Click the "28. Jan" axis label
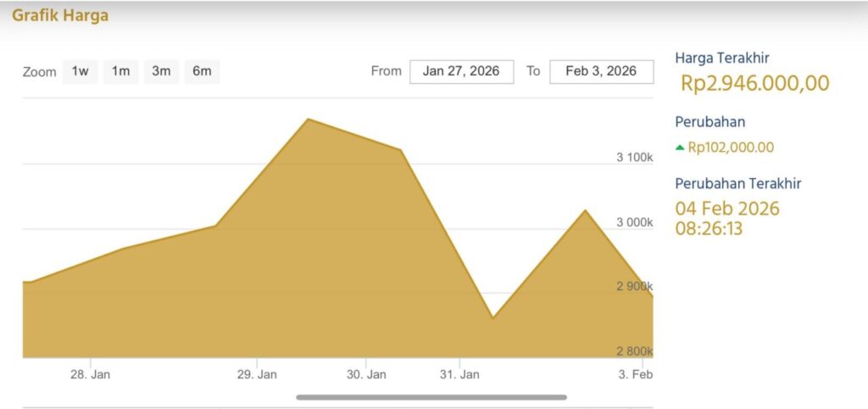The image size is (868, 409). [89, 374]
